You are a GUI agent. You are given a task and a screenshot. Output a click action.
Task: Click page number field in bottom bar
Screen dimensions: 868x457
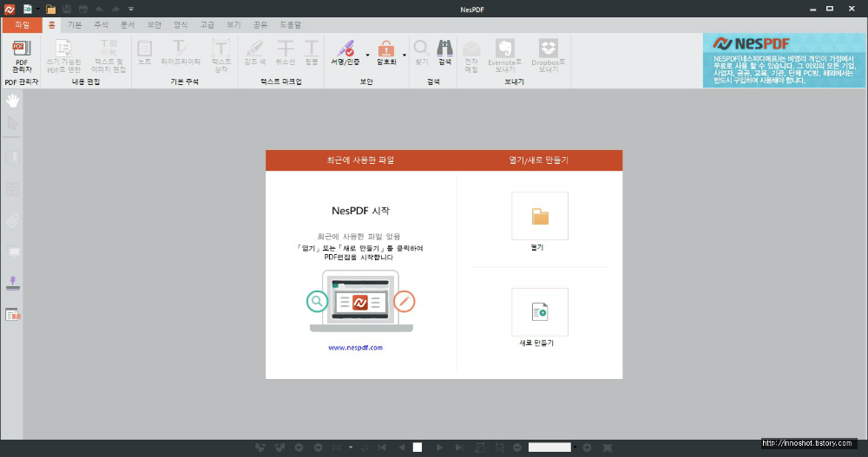(418, 447)
